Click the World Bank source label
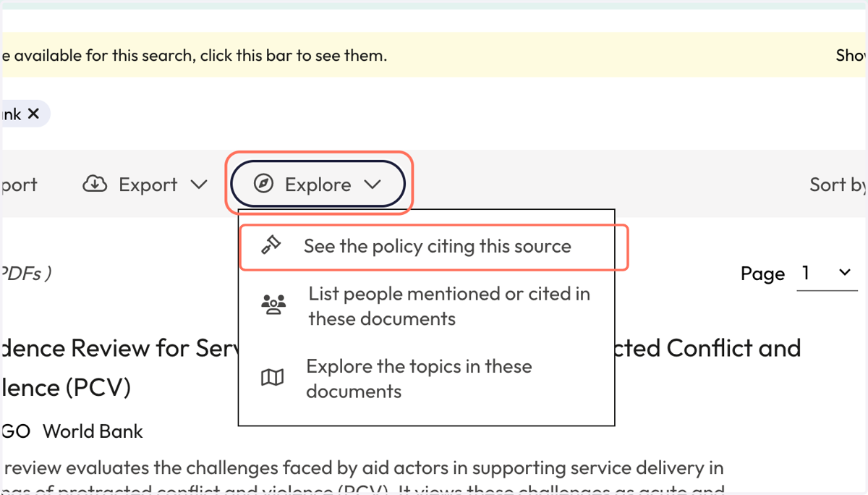The width and height of the screenshot is (868, 495). pos(93,431)
